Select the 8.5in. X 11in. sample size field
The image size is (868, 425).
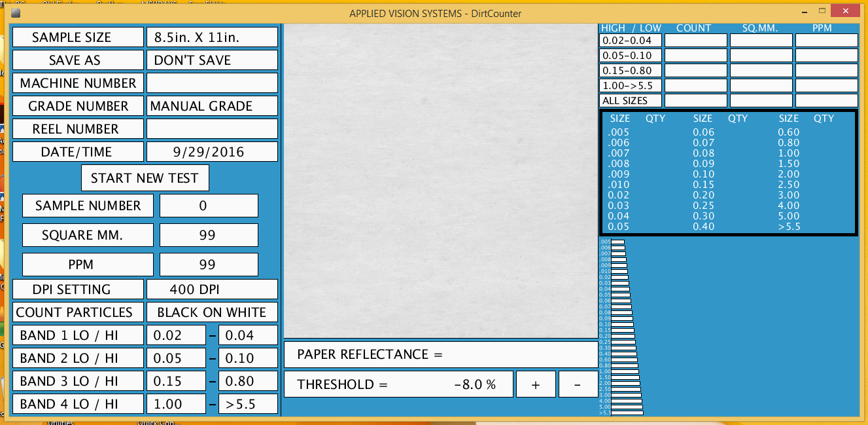[x=212, y=37]
